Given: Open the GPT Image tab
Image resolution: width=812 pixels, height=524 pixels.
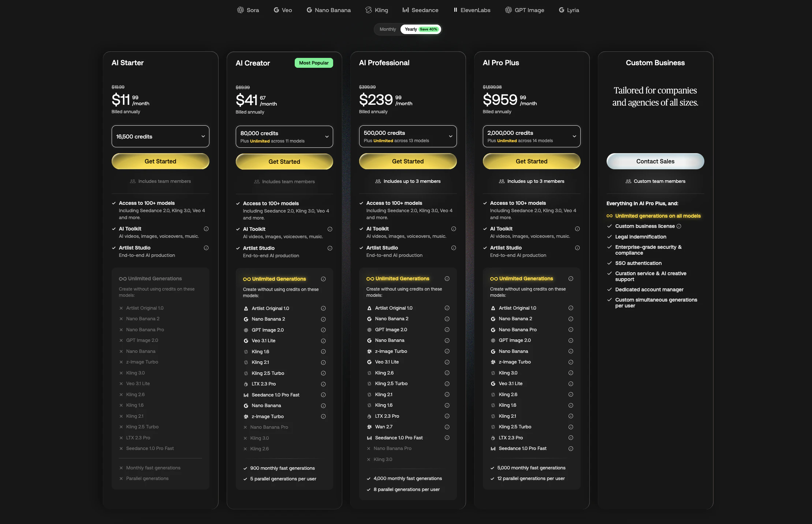Looking at the screenshot, I should tap(525, 10).
